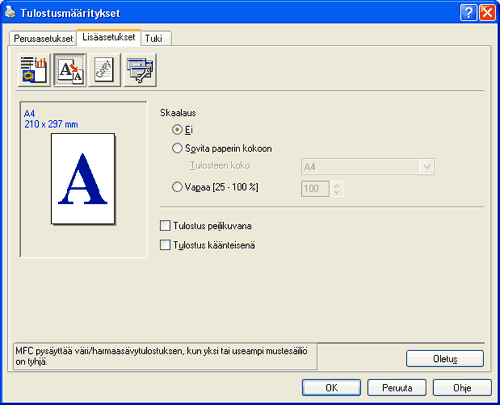Select Vapaa [25 - 100 %] option
Image resolution: width=500 pixels, height=405 pixels.
click(177, 187)
